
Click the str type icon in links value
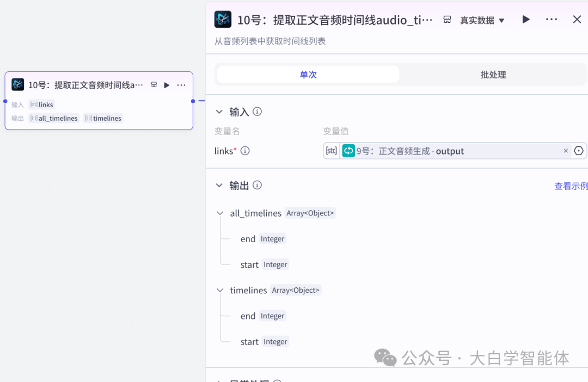(331, 151)
